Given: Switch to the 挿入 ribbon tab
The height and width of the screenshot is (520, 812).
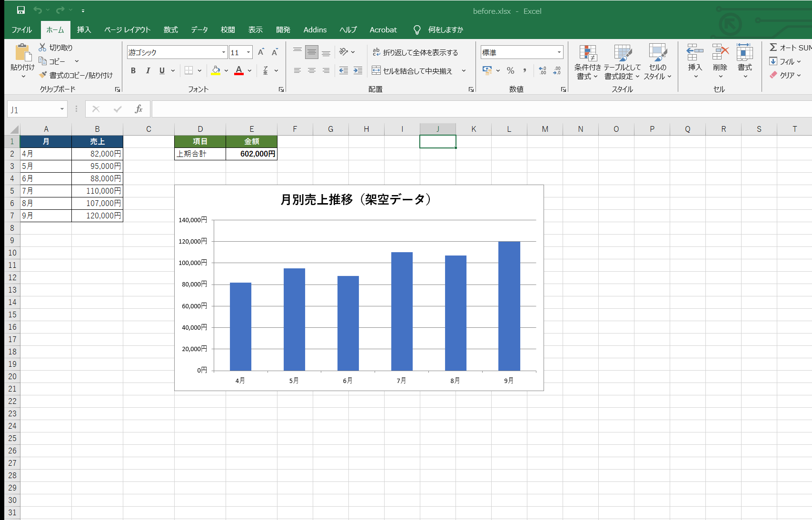Looking at the screenshot, I should coord(84,29).
